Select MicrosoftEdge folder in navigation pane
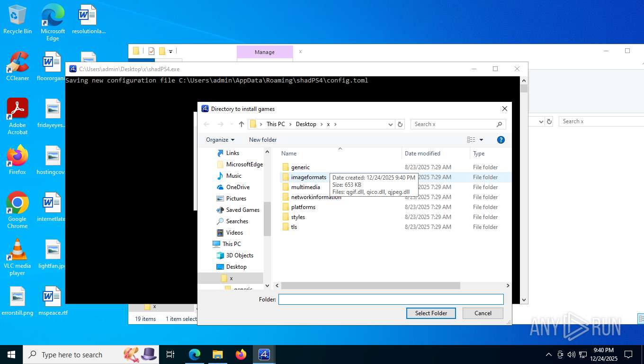The image size is (644, 364). pos(244,164)
